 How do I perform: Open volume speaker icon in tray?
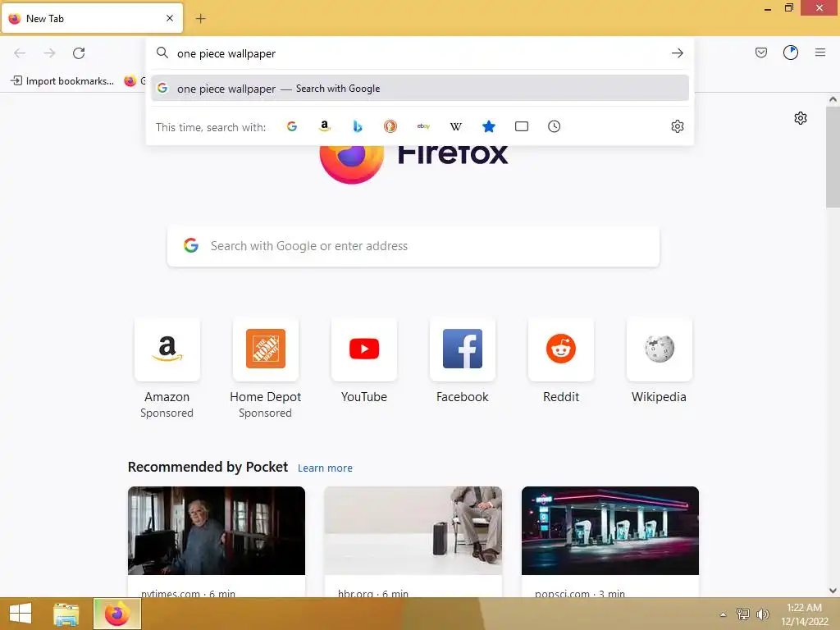pos(762,614)
